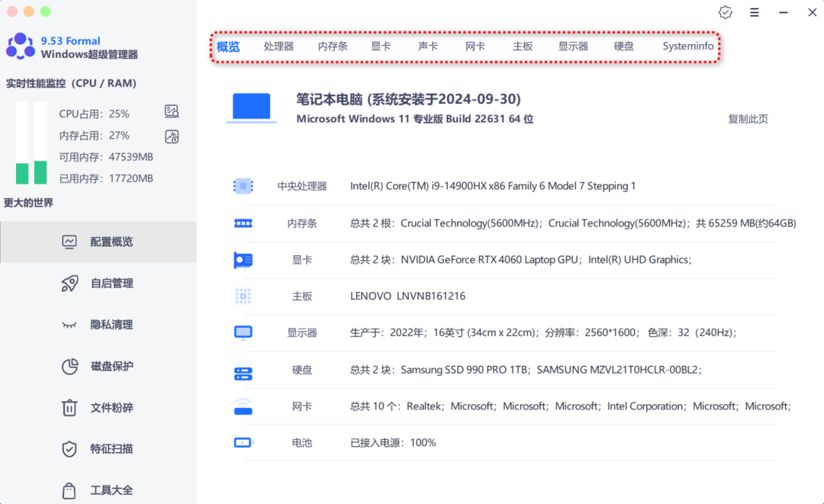
Task: Open 磁盘保护 in the sidebar
Action: tap(98, 367)
